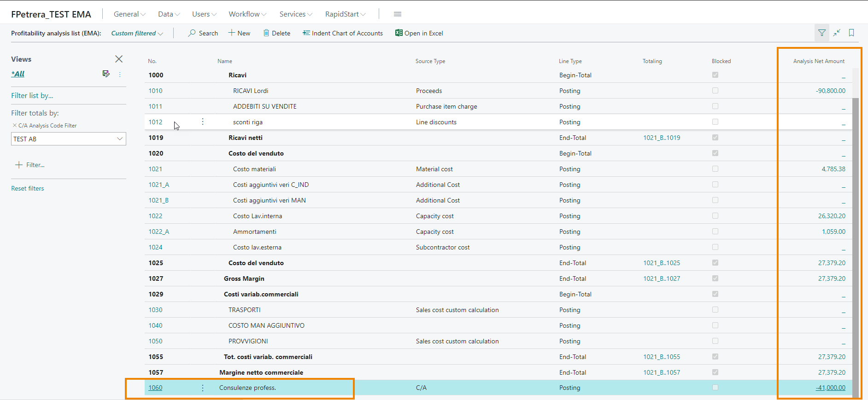Save the All view icon
The width and height of the screenshot is (868, 400).
[x=106, y=74]
